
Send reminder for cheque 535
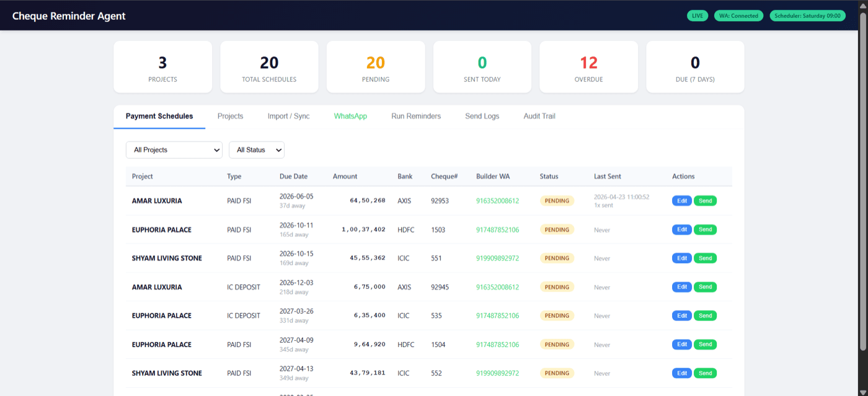coord(706,315)
